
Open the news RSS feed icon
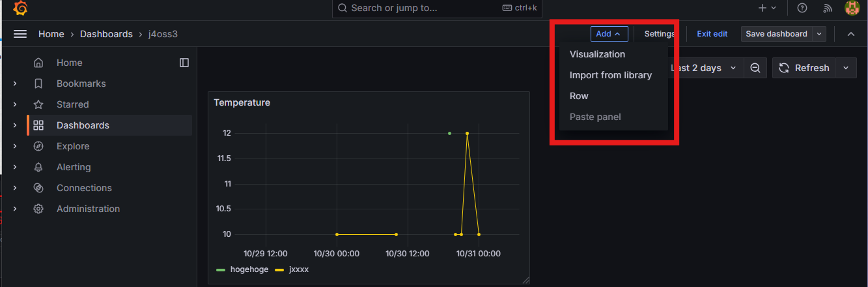(828, 8)
